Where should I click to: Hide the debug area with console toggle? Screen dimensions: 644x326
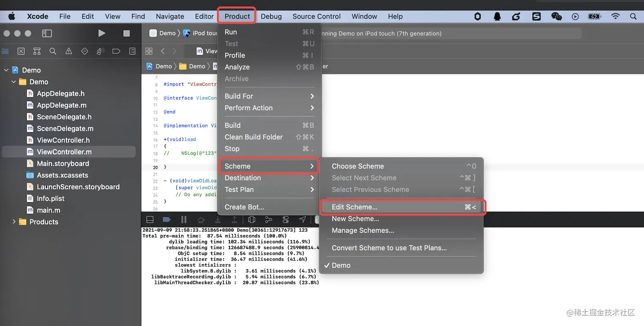tap(150, 219)
